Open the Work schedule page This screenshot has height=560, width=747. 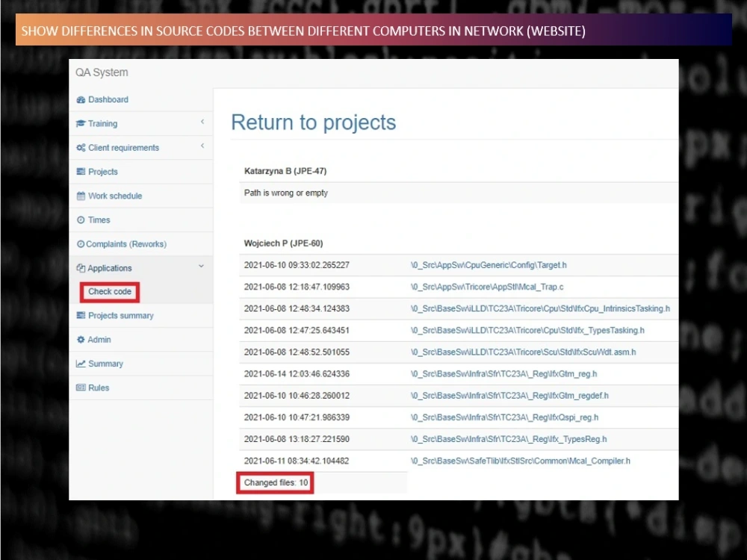[x=115, y=196]
